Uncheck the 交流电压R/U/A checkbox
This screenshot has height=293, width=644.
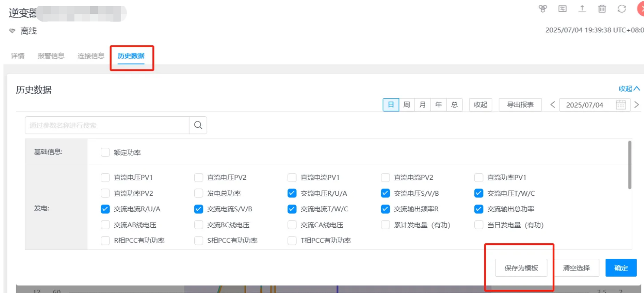pyautogui.click(x=292, y=193)
